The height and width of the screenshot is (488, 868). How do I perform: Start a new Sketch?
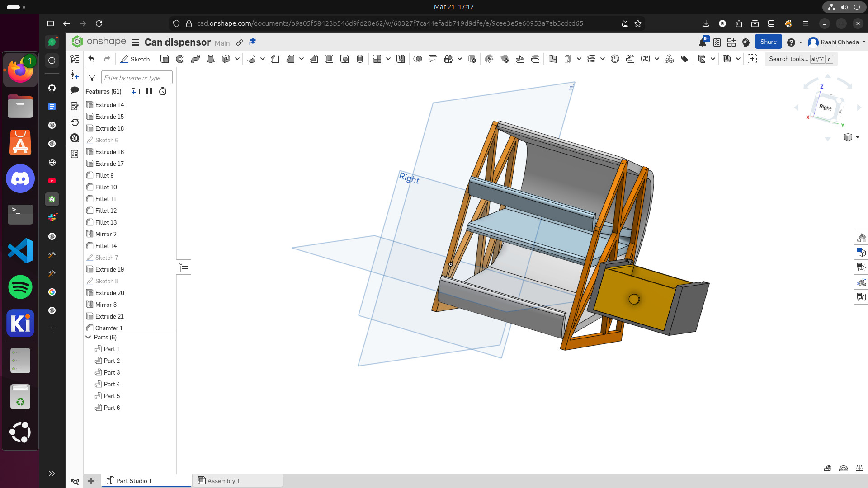pos(135,59)
